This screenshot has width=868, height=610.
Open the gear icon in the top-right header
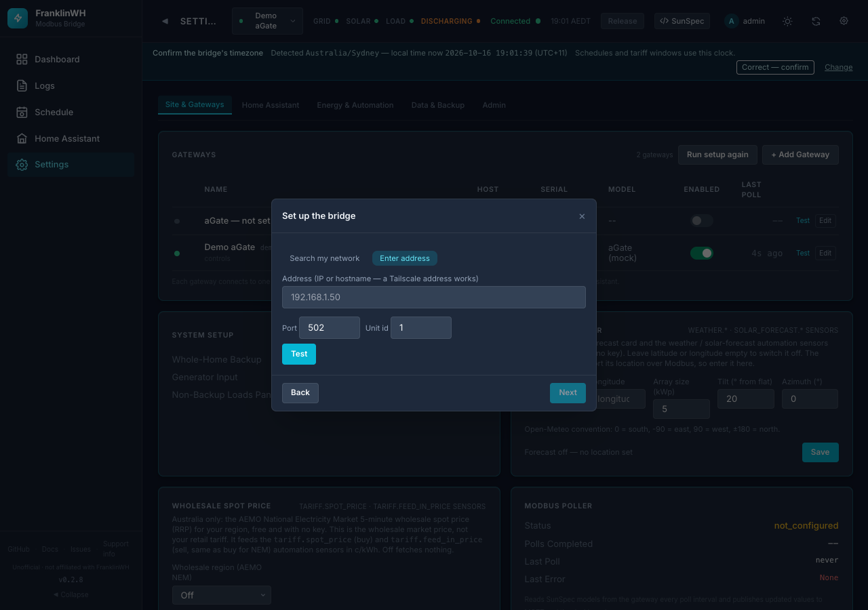(x=844, y=21)
